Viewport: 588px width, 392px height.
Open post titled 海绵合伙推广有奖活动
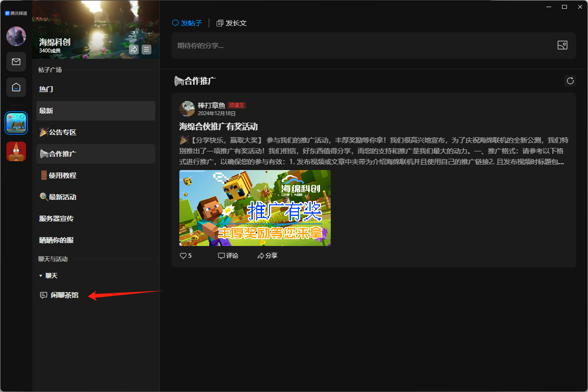coord(219,126)
